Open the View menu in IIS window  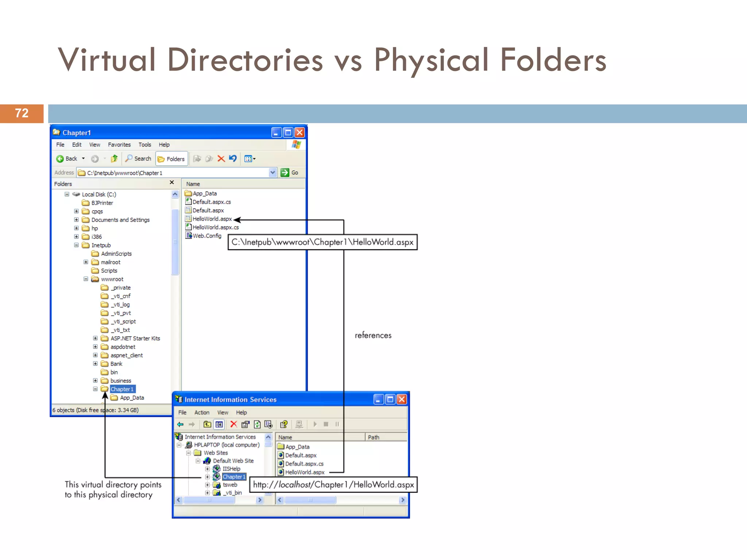[x=222, y=412]
